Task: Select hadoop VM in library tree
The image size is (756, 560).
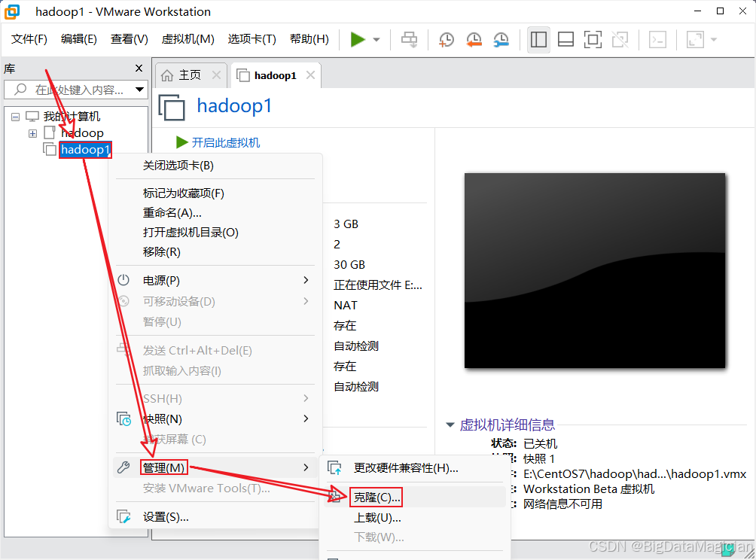Action: tap(82, 132)
